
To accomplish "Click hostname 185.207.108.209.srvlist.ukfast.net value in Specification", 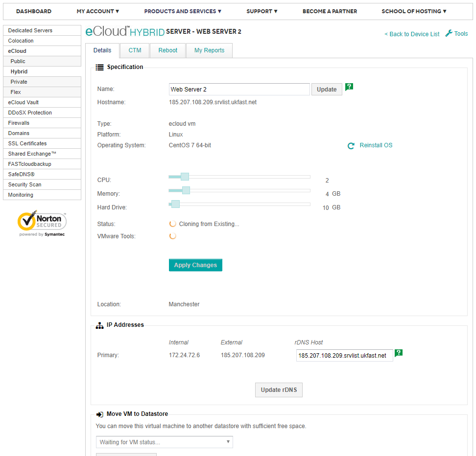I will pyautogui.click(x=213, y=102).
